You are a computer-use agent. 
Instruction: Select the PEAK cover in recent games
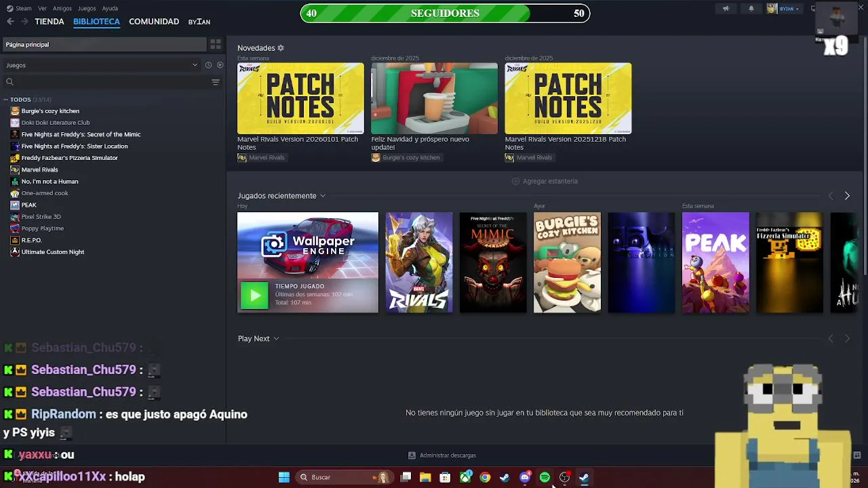point(715,263)
